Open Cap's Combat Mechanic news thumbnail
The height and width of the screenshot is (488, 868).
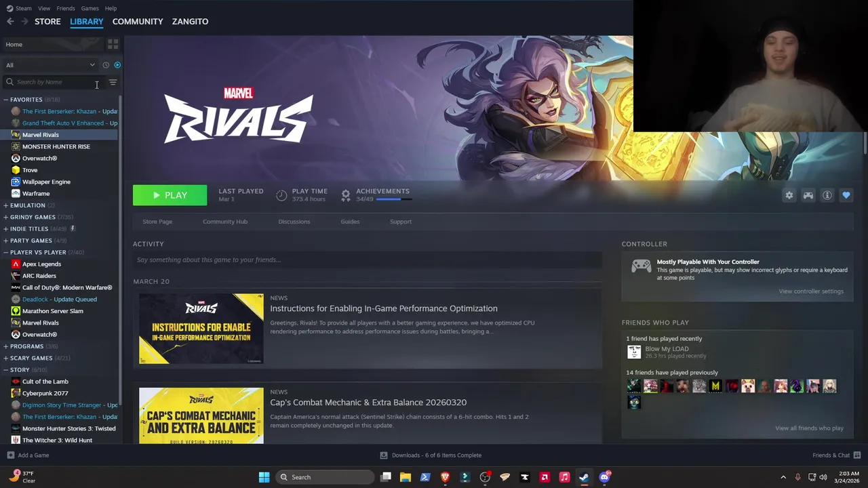click(x=201, y=415)
